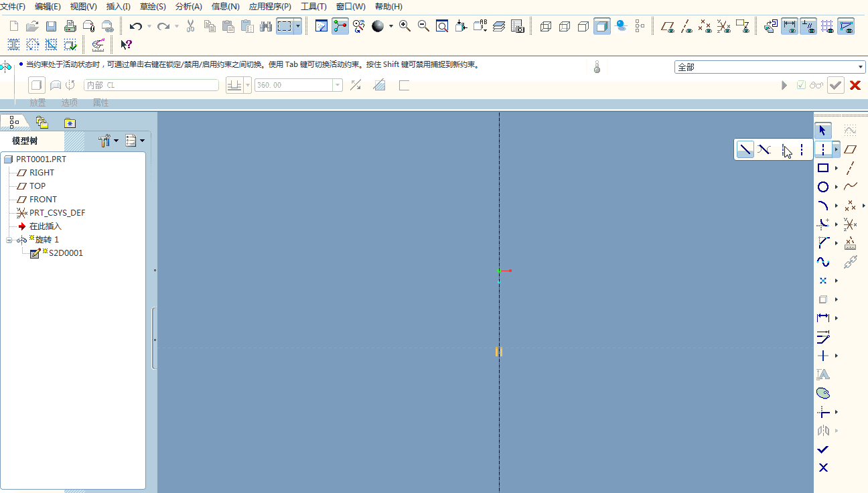Viewport: 868px width, 493px height.
Task: Open the 360.00 angle value dropdown
Action: click(x=338, y=85)
